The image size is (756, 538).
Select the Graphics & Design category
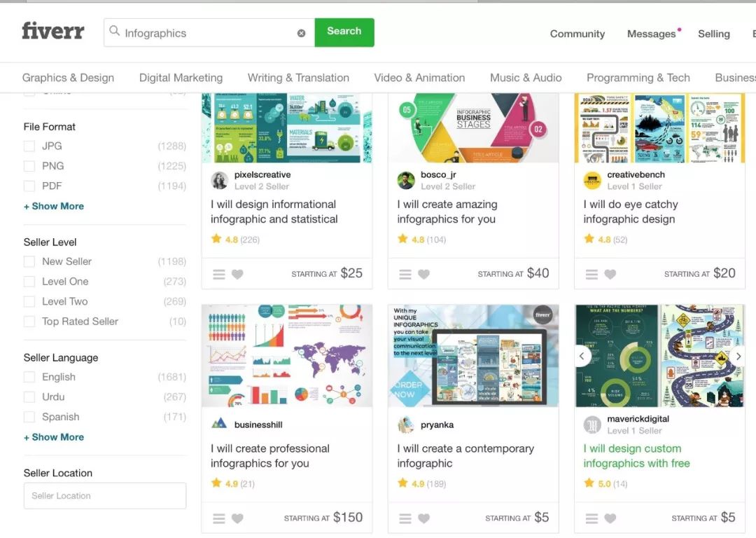coord(68,78)
